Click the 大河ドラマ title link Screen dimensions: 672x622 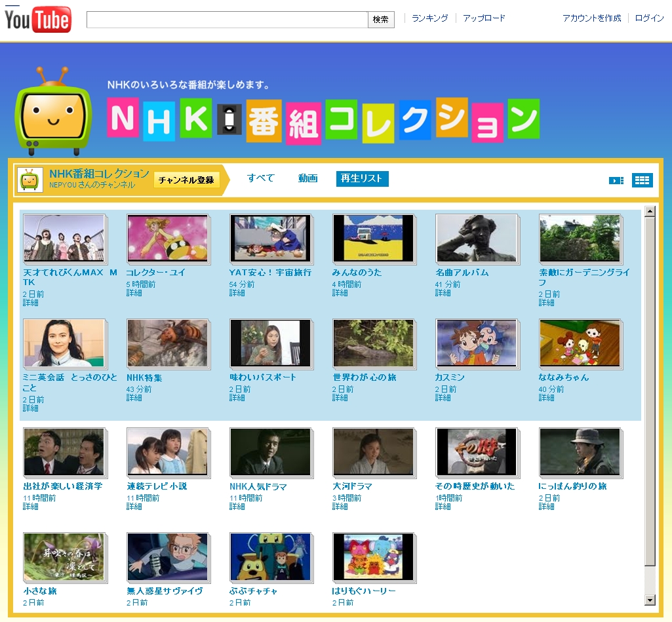click(352, 486)
